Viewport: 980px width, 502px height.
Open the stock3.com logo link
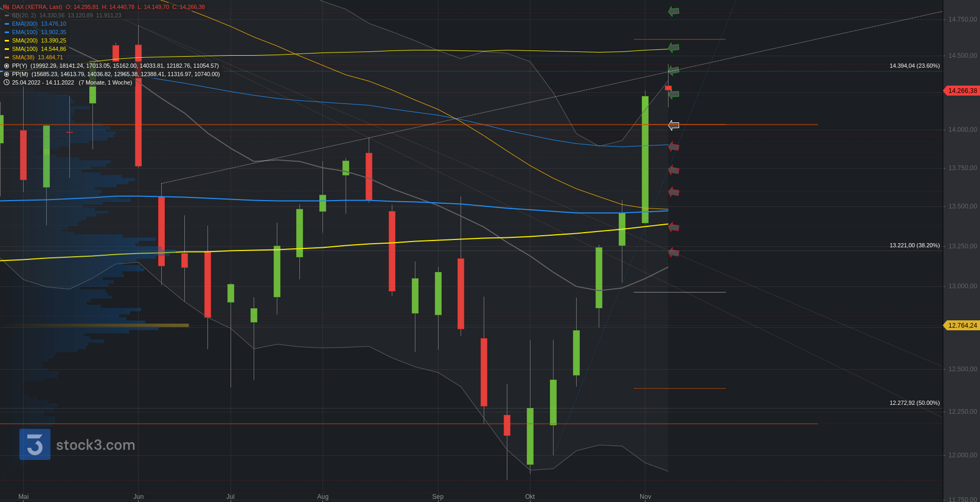77,444
